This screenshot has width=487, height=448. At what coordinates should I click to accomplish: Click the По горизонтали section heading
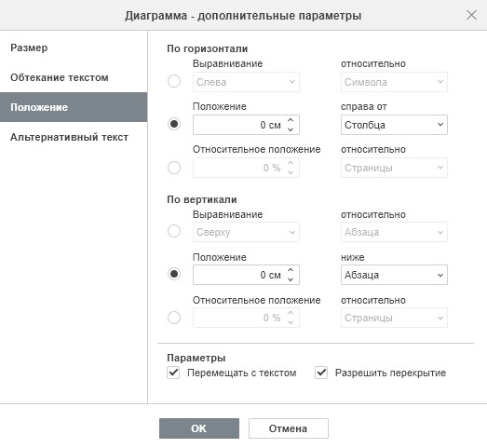point(207,48)
